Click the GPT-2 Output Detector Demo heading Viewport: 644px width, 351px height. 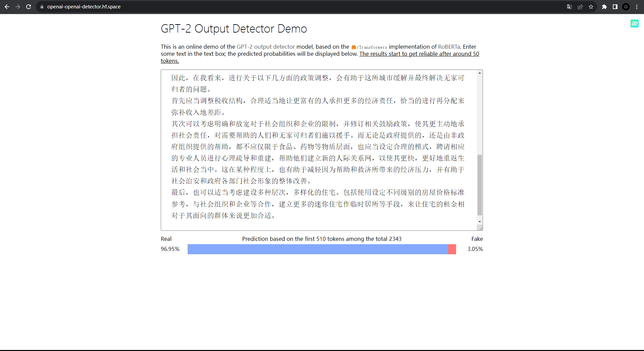click(234, 29)
